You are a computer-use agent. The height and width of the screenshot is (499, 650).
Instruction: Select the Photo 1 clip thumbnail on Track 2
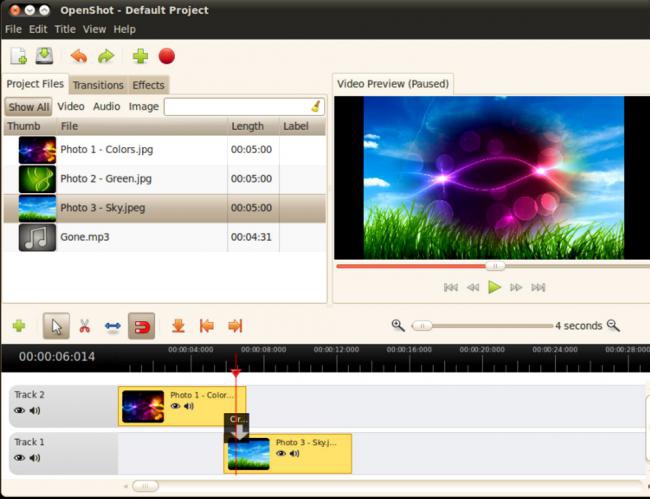coord(143,407)
